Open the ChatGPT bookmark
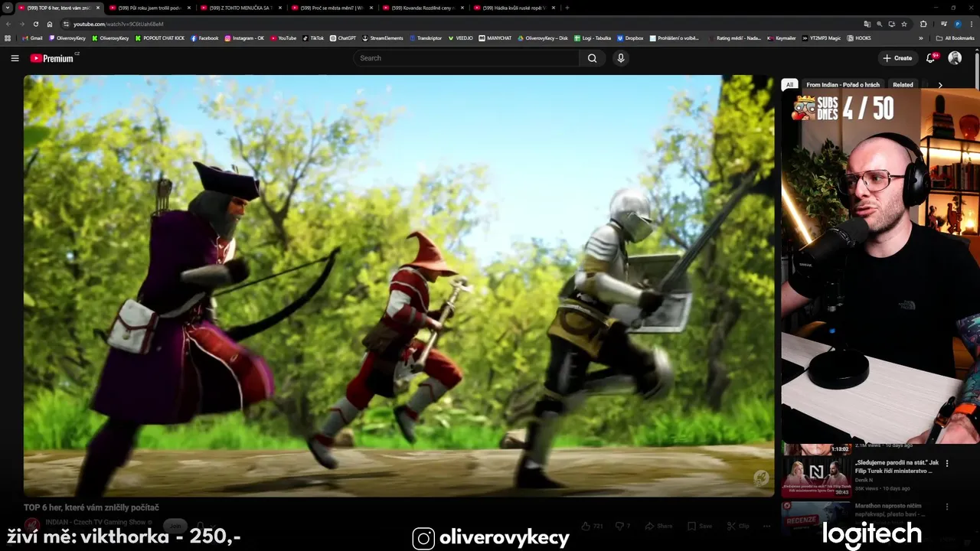Viewport: 980px width, 551px height. point(343,38)
